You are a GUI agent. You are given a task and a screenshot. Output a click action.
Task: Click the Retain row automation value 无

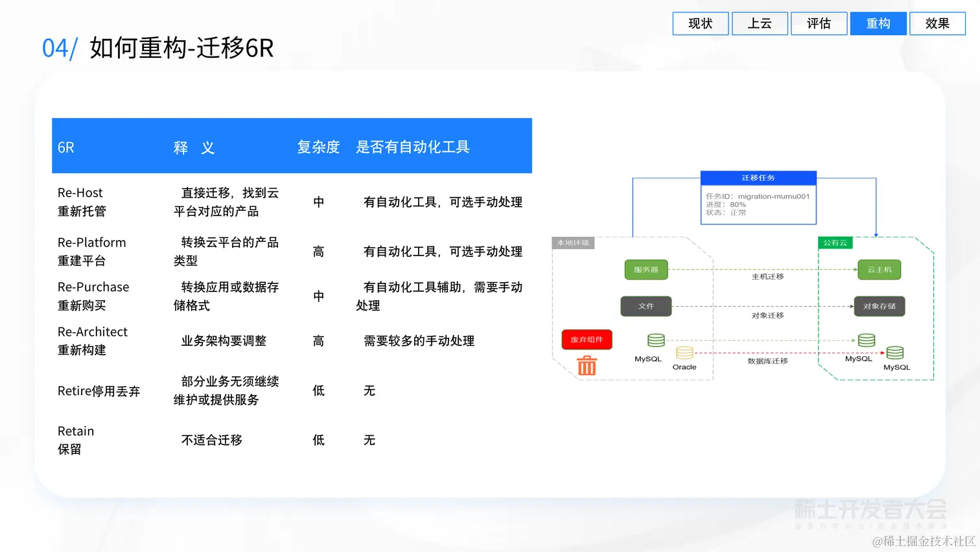coord(369,440)
